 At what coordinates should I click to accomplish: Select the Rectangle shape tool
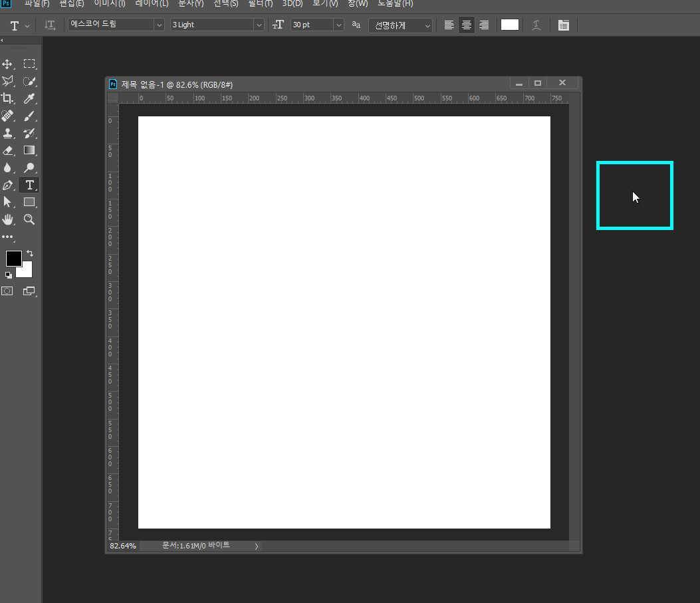coord(29,201)
